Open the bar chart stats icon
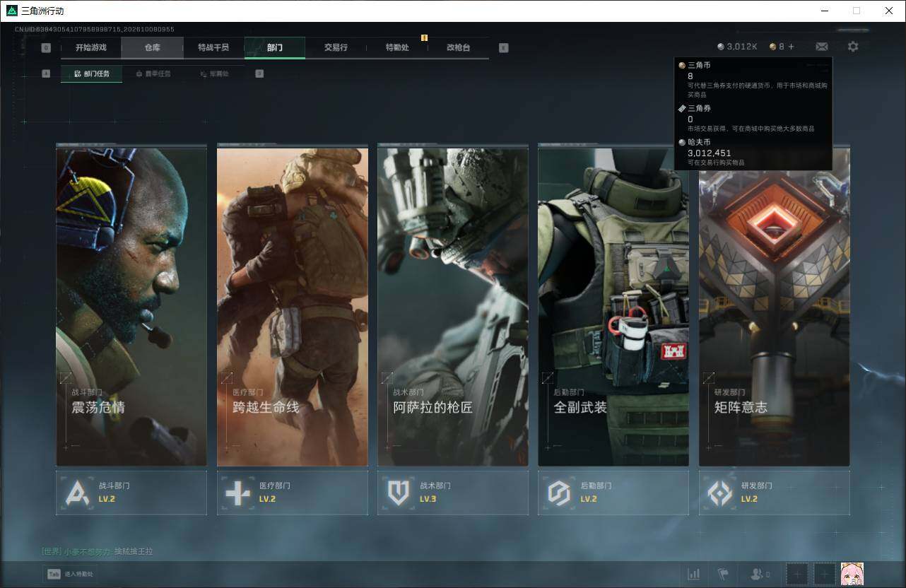 694,574
